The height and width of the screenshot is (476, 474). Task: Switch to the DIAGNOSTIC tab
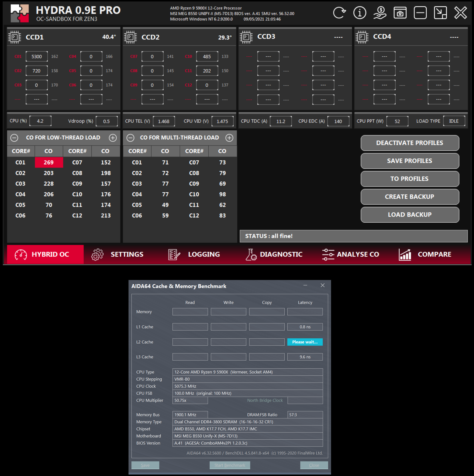pyautogui.click(x=274, y=254)
